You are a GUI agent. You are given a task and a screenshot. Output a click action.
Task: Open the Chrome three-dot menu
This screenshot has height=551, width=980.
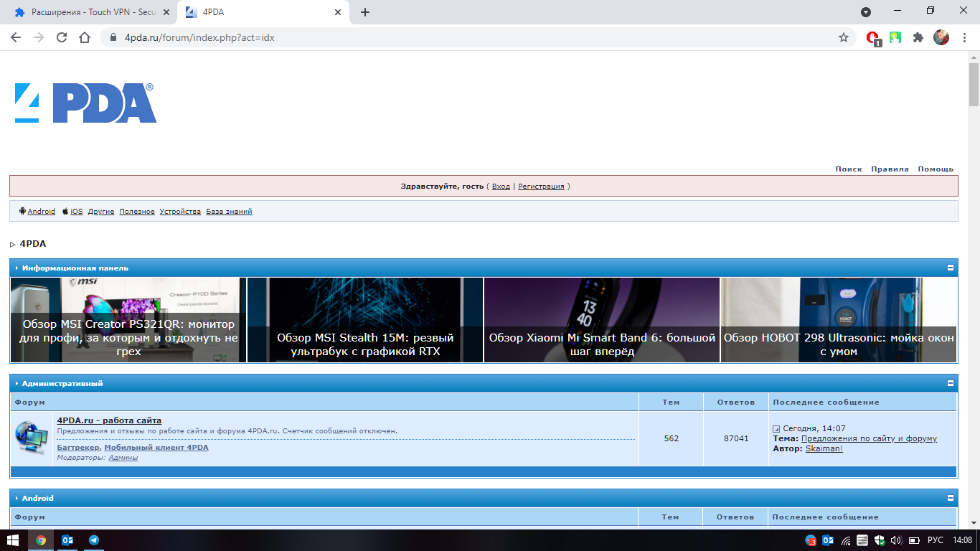(965, 37)
